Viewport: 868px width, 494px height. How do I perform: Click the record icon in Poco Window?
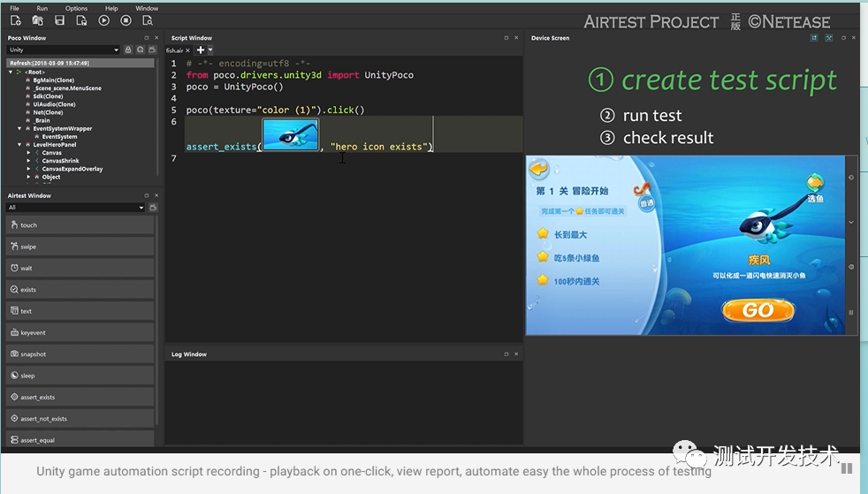152,49
